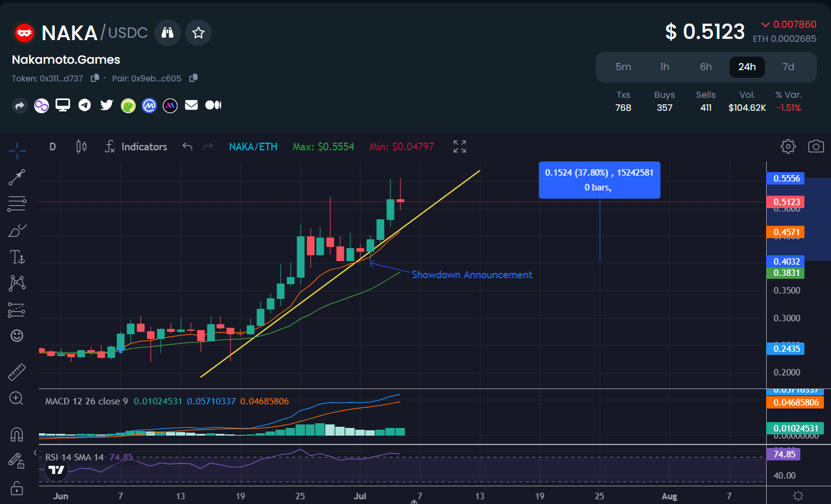
Task: Redo the chart action
Action: 208,147
